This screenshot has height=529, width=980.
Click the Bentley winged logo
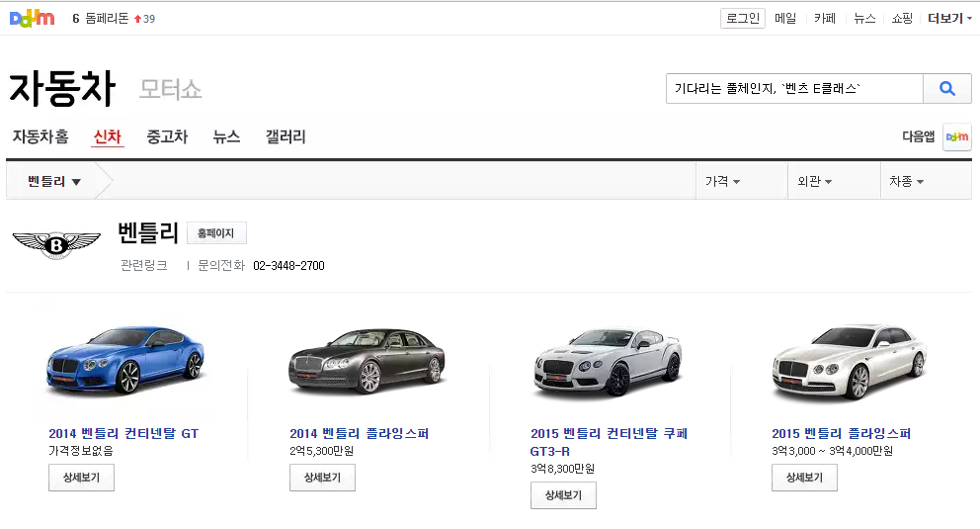point(56,244)
